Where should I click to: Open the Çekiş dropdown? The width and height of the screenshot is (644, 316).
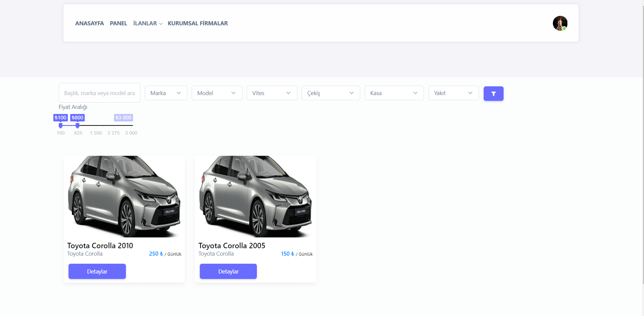pos(330,93)
